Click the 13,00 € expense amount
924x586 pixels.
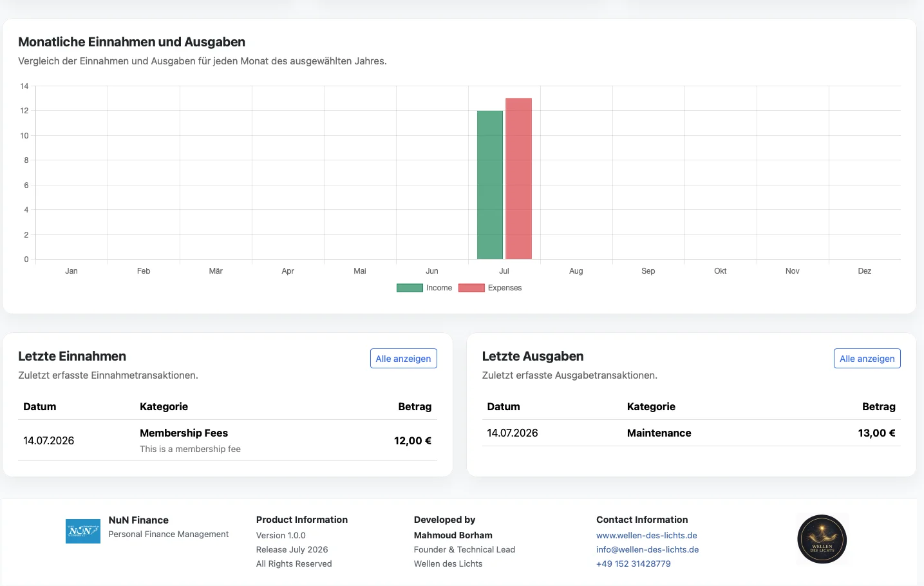[x=876, y=433]
